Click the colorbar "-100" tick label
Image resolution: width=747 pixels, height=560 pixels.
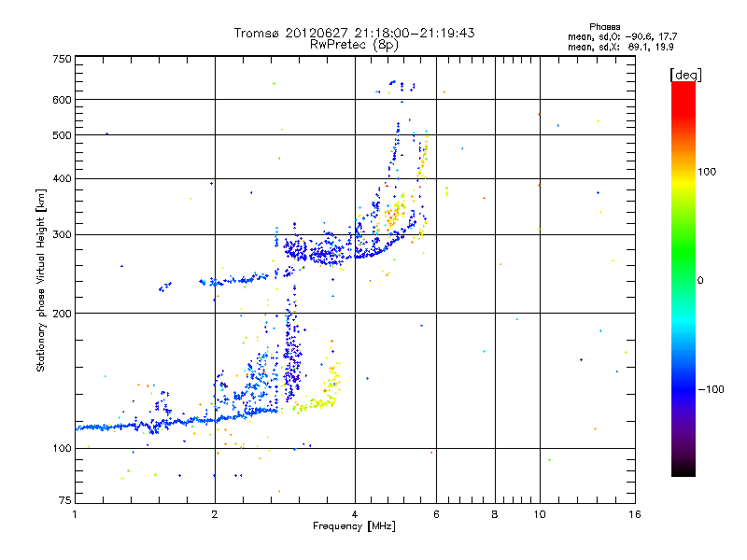click(x=711, y=389)
